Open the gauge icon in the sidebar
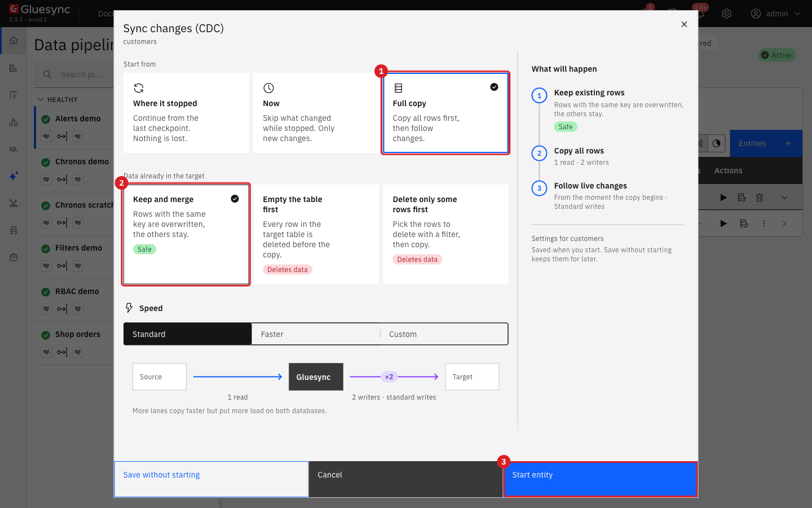 [14, 257]
